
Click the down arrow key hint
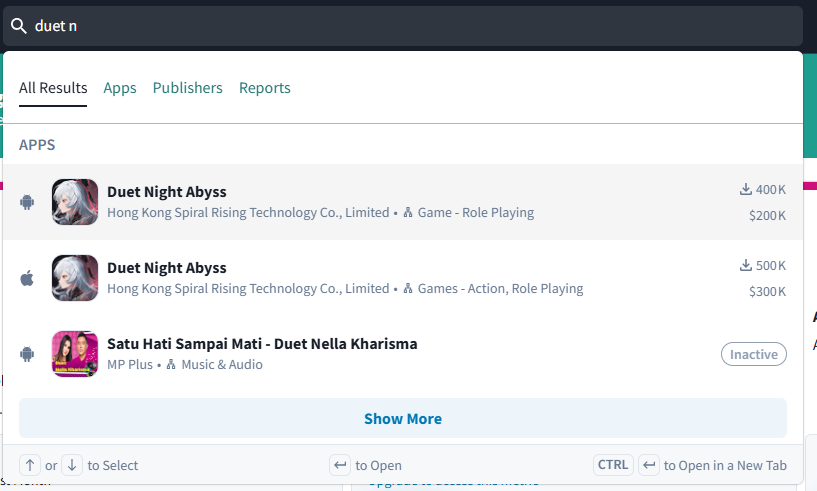72,465
